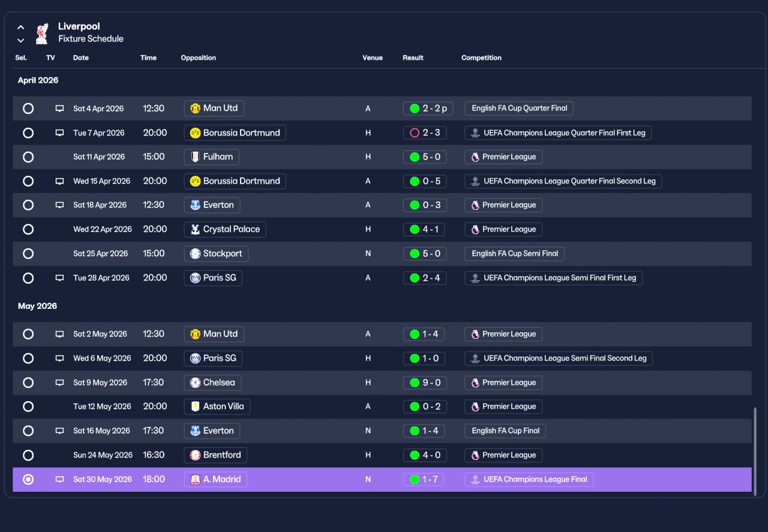Open English FA Cup Quarter Final competition

click(x=519, y=109)
